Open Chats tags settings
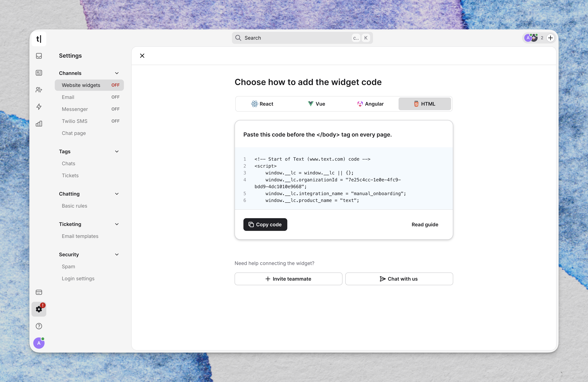 coord(89,163)
